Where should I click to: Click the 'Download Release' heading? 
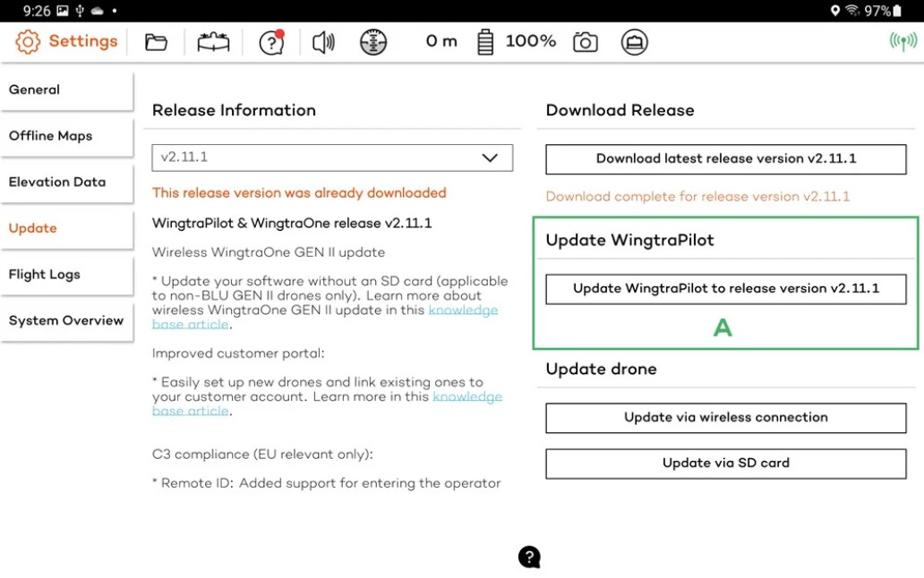tap(620, 111)
